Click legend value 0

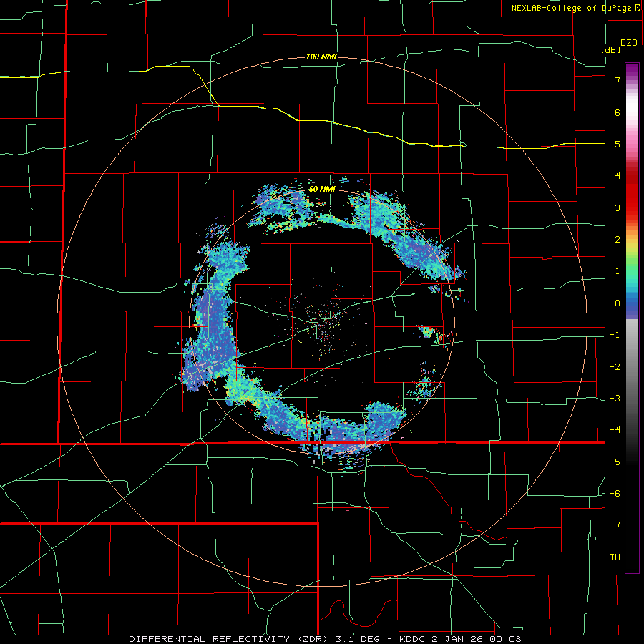tap(618, 303)
